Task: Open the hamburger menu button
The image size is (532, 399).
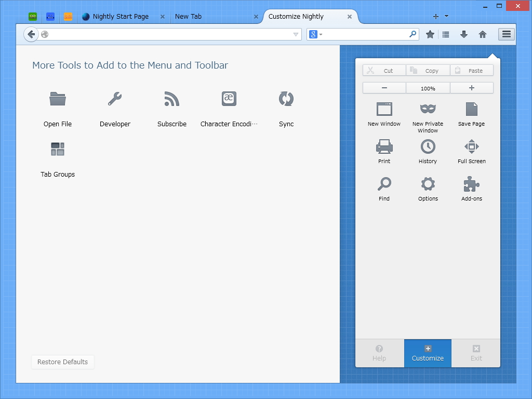Action: [507, 34]
